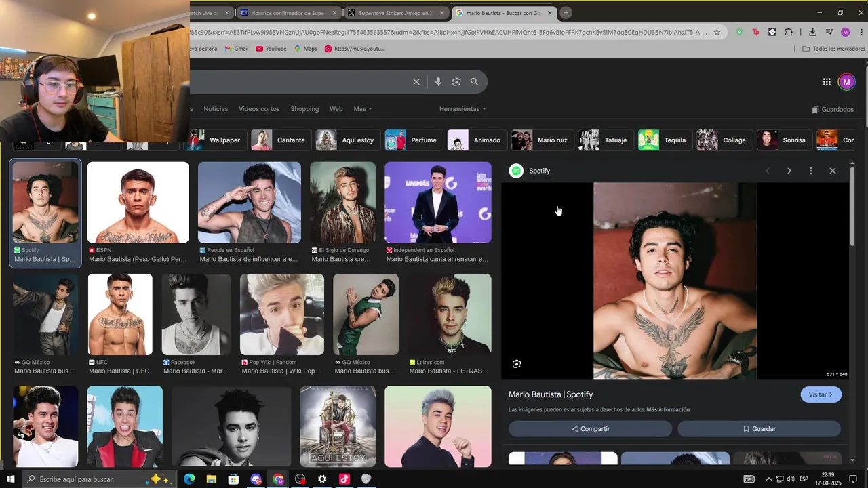Open Chrome profile avatar in toolbar

pos(845,32)
